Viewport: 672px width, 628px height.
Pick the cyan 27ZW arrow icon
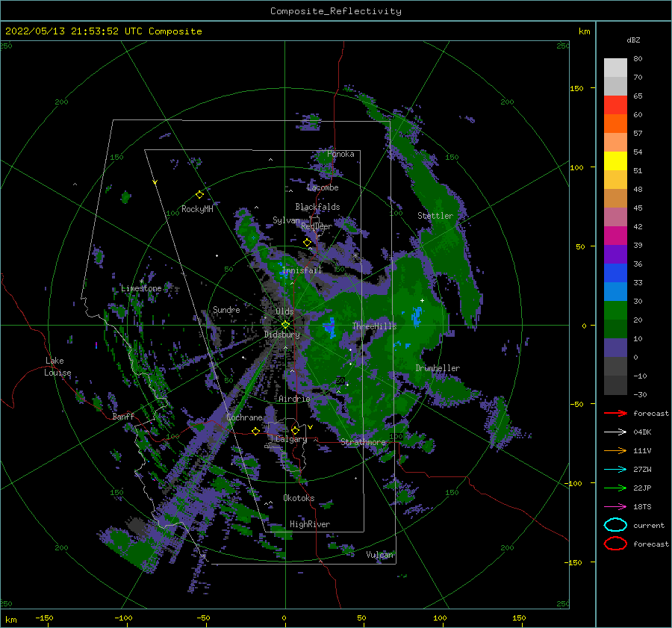[x=615, y=470]
